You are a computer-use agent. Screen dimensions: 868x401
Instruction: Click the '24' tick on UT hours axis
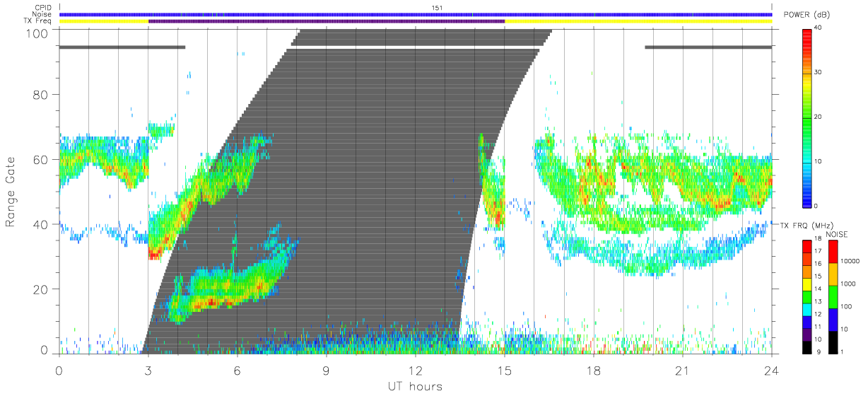tap(772, 370)
